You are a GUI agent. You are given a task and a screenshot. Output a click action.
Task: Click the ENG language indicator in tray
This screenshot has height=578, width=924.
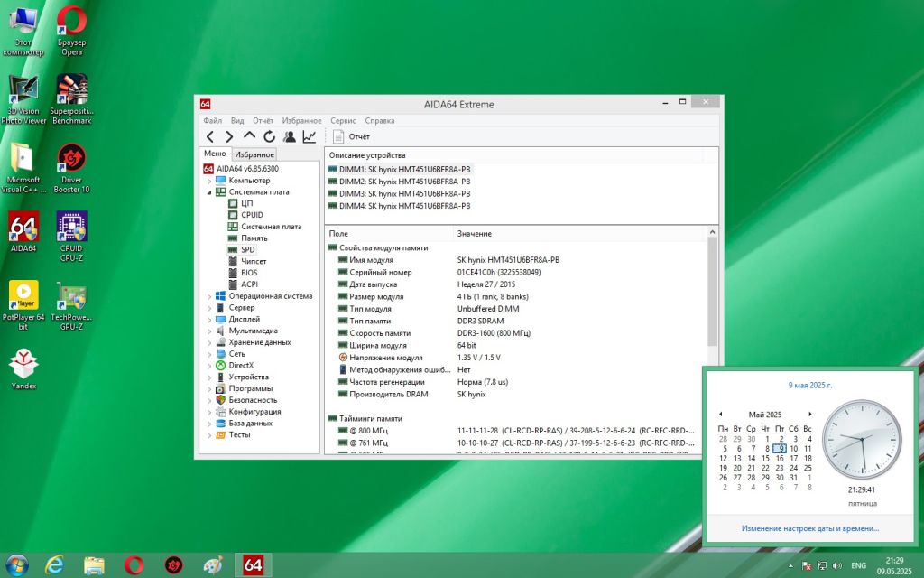click(x=859, y=565)
